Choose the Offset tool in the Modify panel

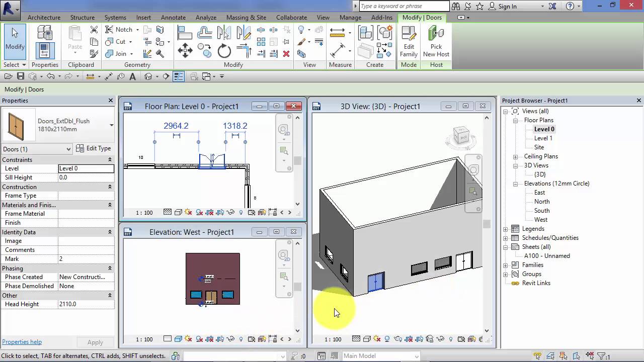click(x=204, y=33)
